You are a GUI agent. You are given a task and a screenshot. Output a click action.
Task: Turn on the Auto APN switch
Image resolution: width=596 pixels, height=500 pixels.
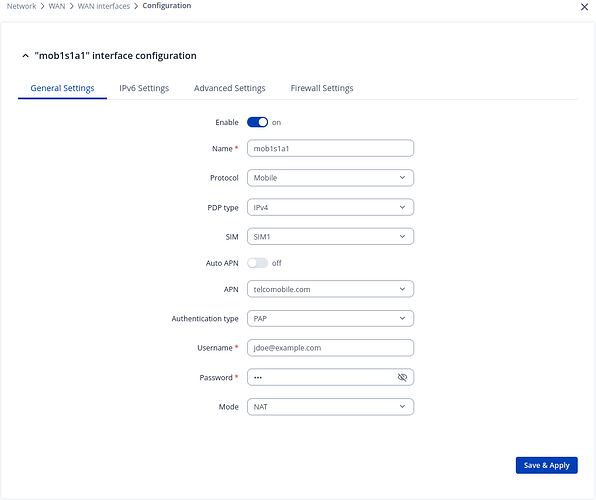tap(257, 263)
